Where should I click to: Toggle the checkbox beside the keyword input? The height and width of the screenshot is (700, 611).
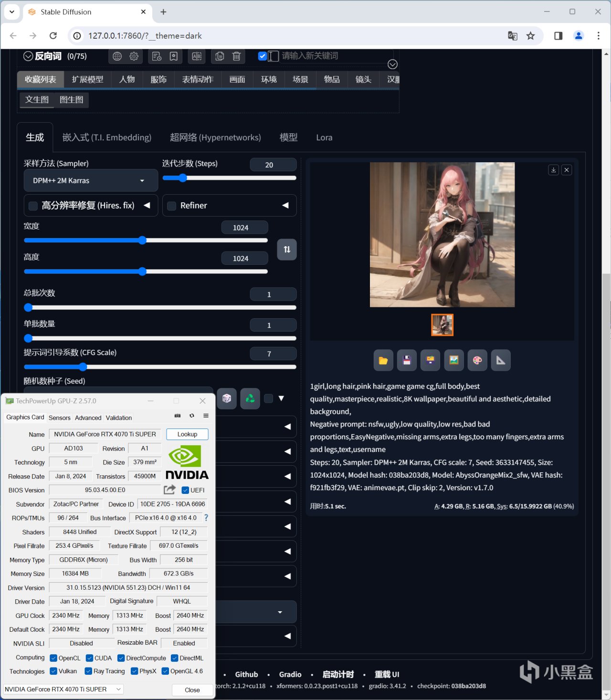262,56
